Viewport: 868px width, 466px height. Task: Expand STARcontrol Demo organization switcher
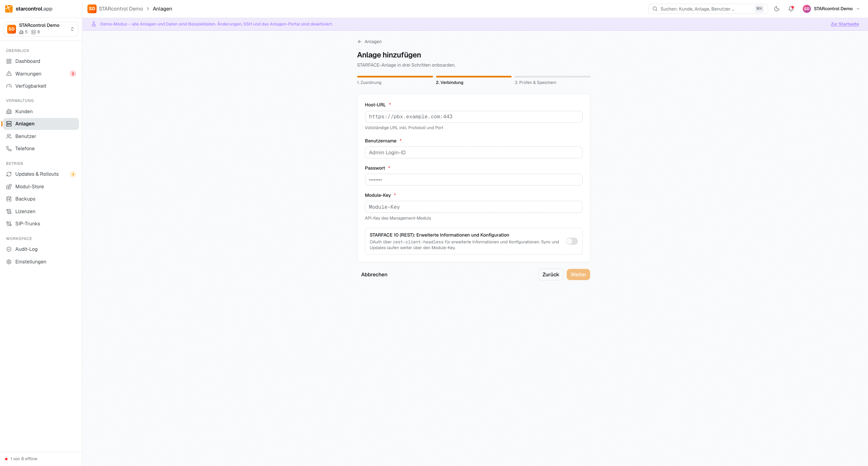pyautogui.click(x=41, y=29)
